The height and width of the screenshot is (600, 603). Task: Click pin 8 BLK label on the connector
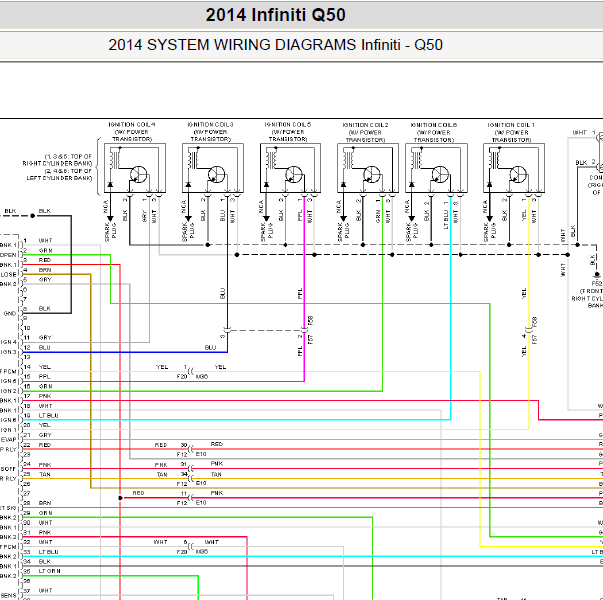click(x=45, y=308)
